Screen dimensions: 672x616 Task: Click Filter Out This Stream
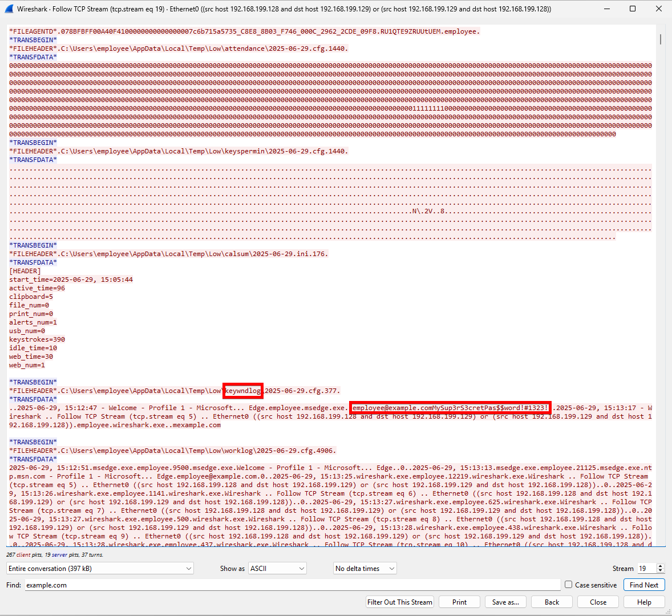[400, 602]
